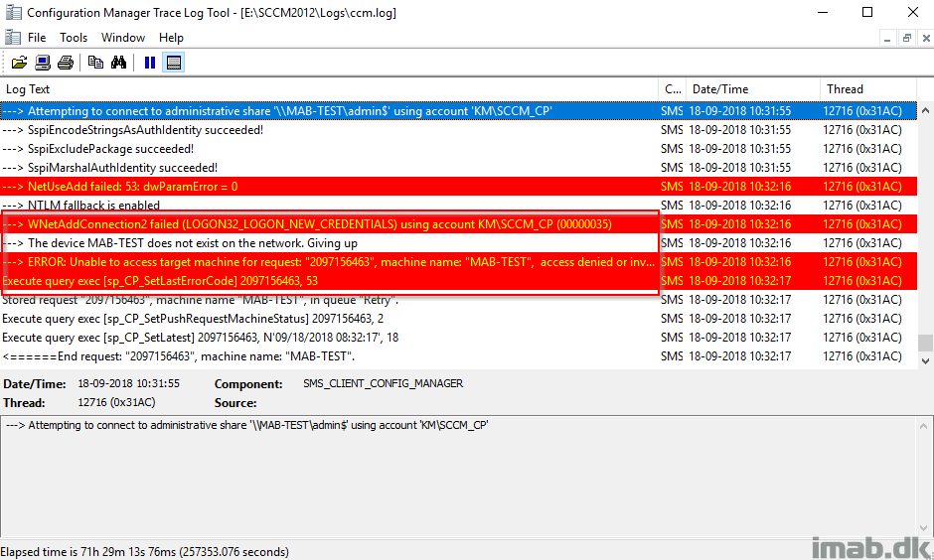Viewport: 934px width, 560px height.
Task: Click the log list scroll up arrow
Action: point(925,110)
